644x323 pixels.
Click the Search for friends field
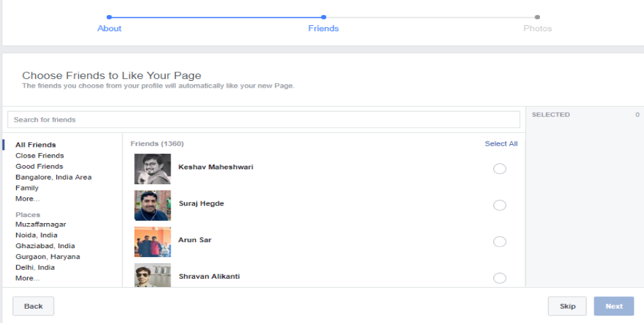point(264,120)
